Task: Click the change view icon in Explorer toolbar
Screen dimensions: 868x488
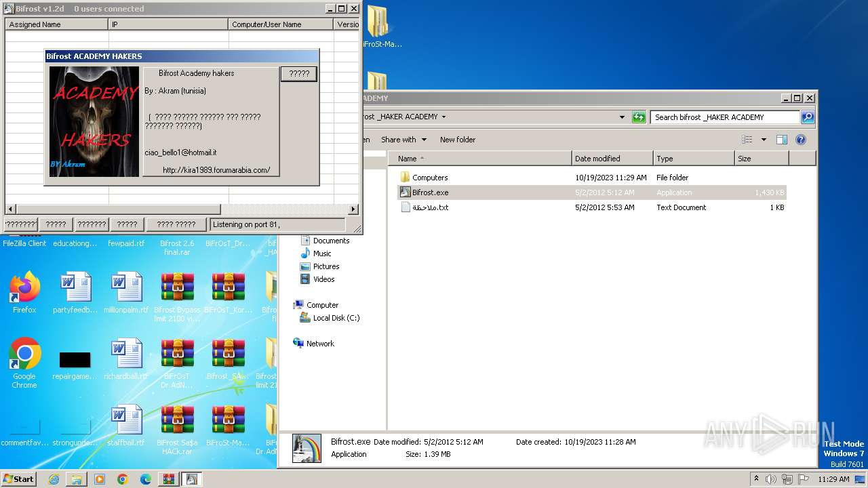Action: click(747, 140)
